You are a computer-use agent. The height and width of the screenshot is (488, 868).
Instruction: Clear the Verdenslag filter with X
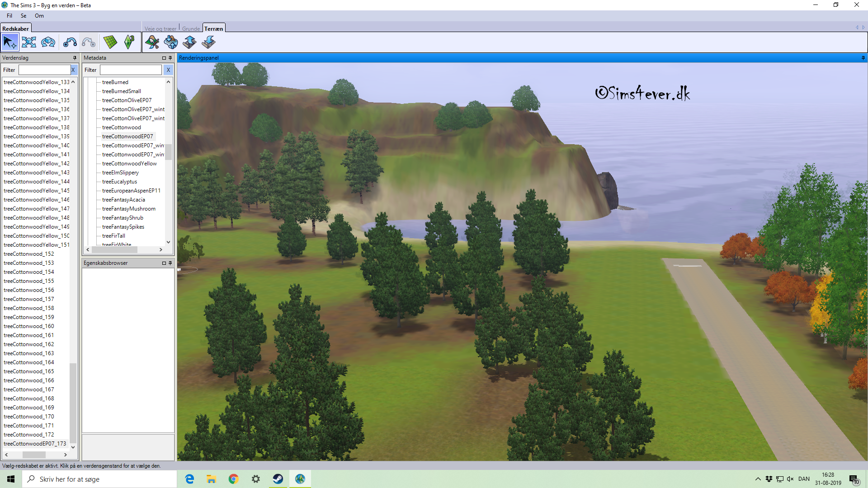73,70
